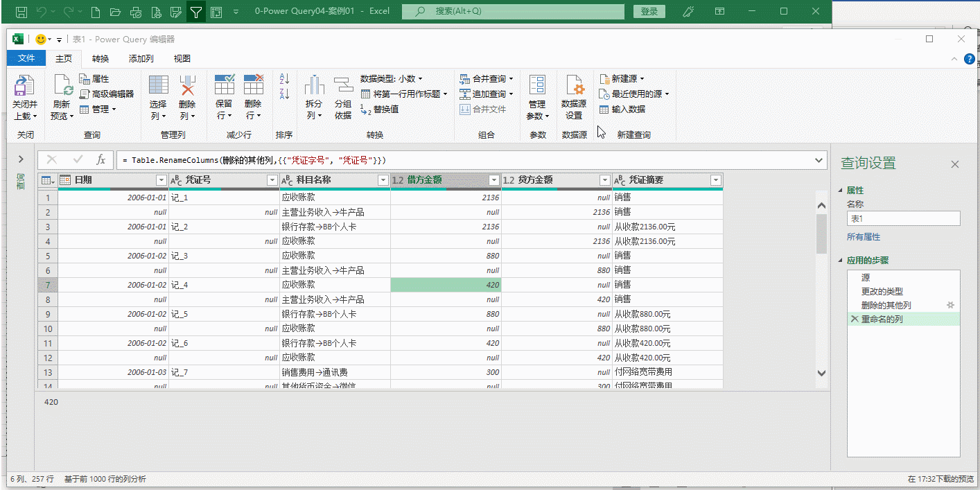This screenshot has width=980, height=490.
Task: Click the filter funnel icon in Excel toolbar
Action: coord(196,12)
